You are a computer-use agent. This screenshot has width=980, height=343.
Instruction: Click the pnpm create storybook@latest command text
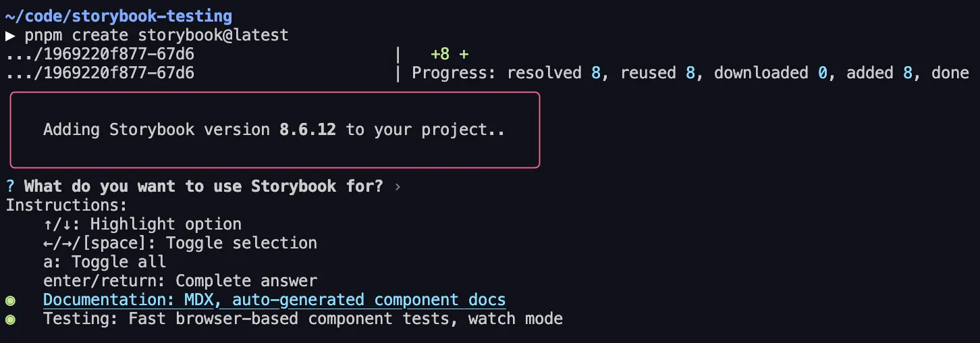[x=157, y=35]
